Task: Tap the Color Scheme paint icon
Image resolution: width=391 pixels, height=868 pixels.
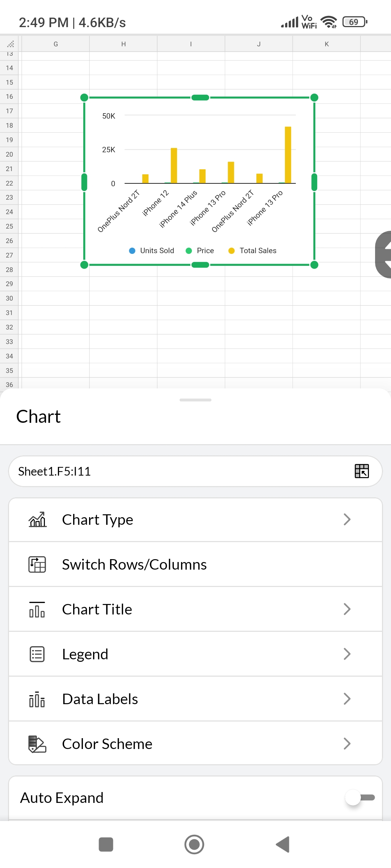Action: click(x=37, y=744)
